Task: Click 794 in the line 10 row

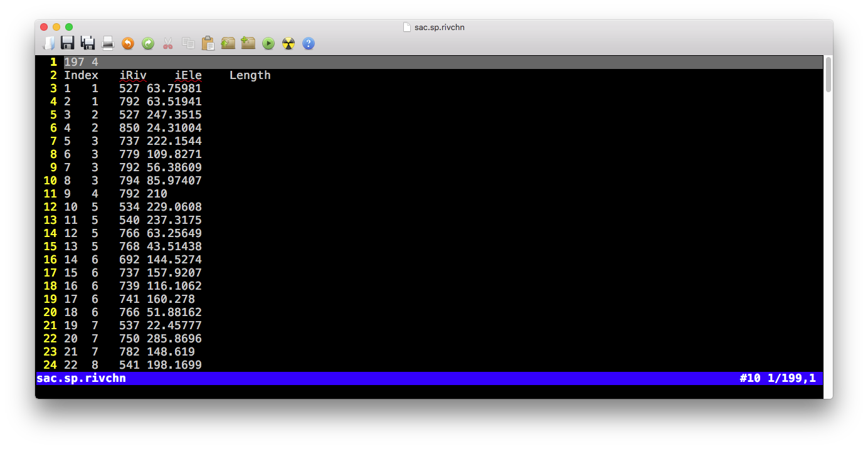Action: pos(129,181)
